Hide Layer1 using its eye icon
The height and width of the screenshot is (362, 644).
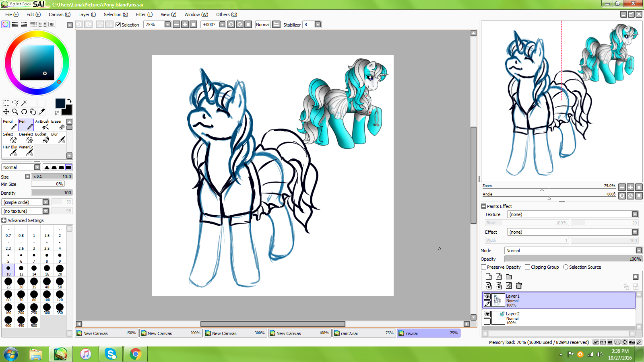click(487, 296)
